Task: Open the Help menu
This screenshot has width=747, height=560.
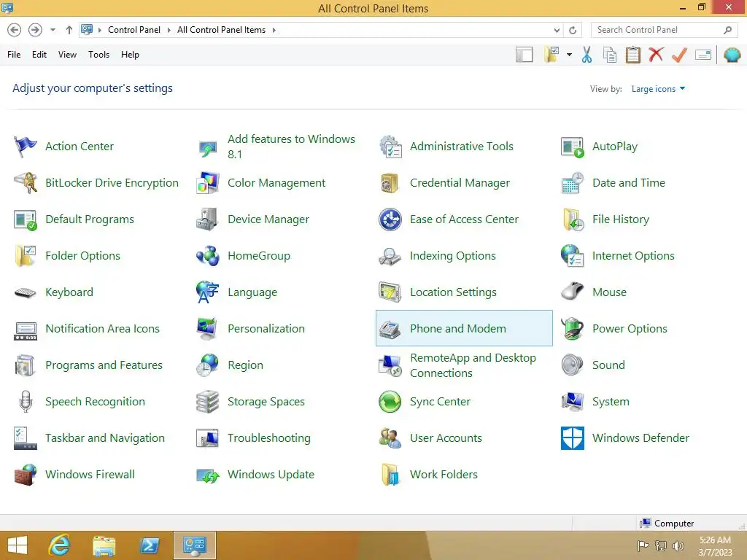Action: point(130,55)
